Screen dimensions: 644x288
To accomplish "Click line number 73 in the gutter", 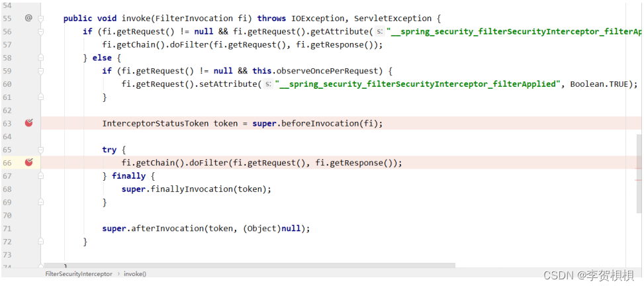I will [x=7, y=255].
